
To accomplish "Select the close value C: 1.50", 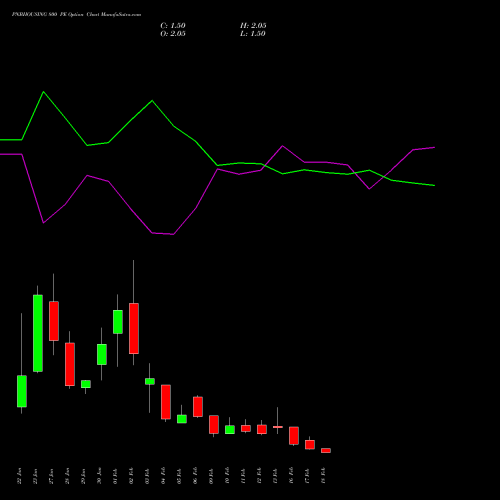I will [x=173, y=26].
